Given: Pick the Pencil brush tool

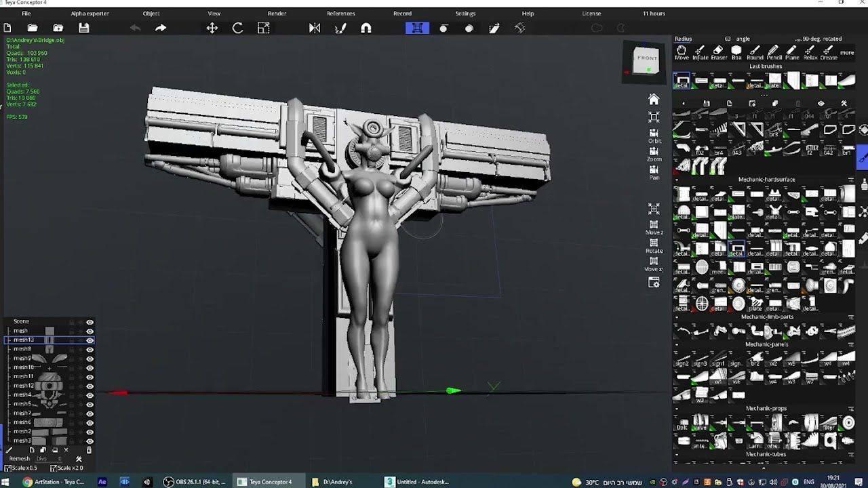Looking at the screenshot, I should (774, 52).
